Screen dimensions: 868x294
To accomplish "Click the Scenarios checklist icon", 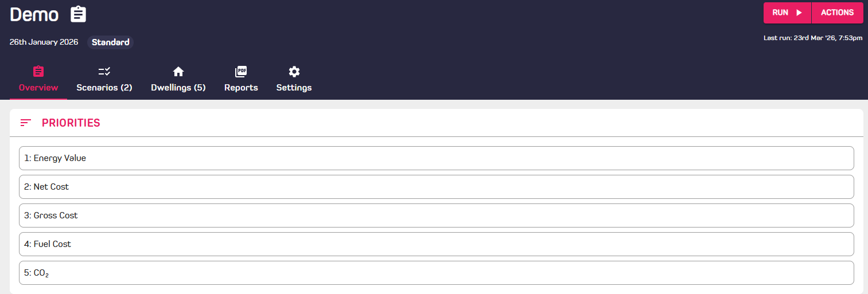I will (x=104, y=72).
